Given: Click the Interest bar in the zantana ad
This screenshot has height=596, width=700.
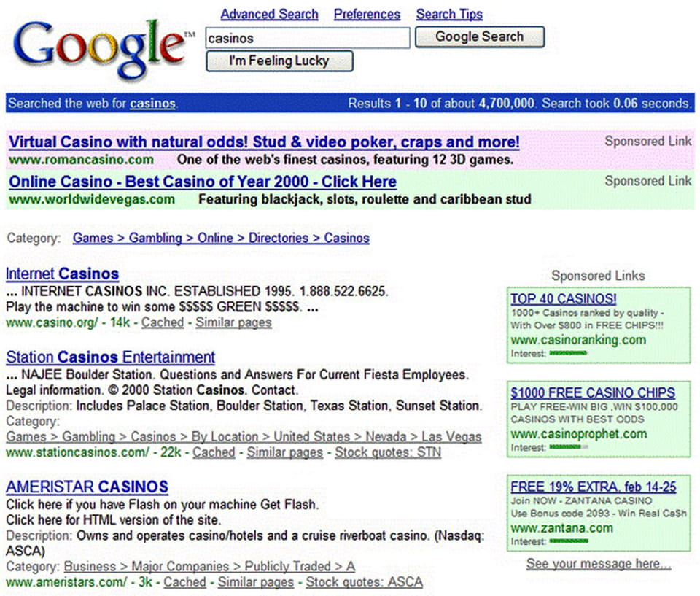Looking at the screenshot, I should (568, 541).
